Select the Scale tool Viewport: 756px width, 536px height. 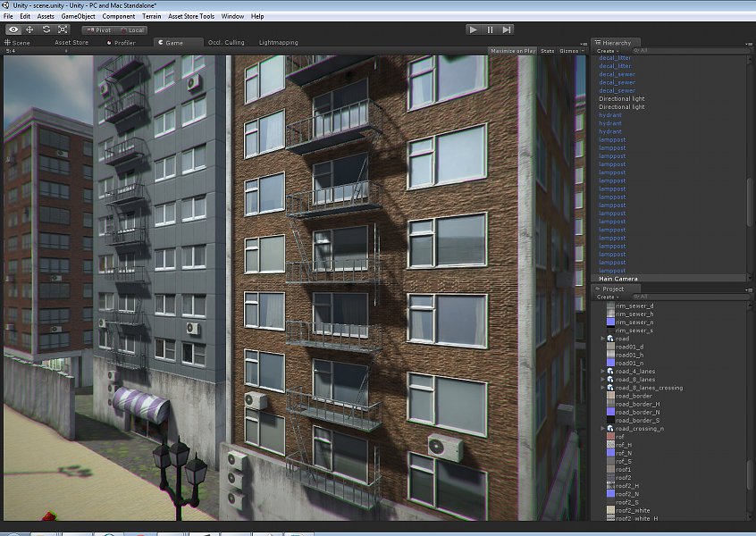click(x=63, y=29)
